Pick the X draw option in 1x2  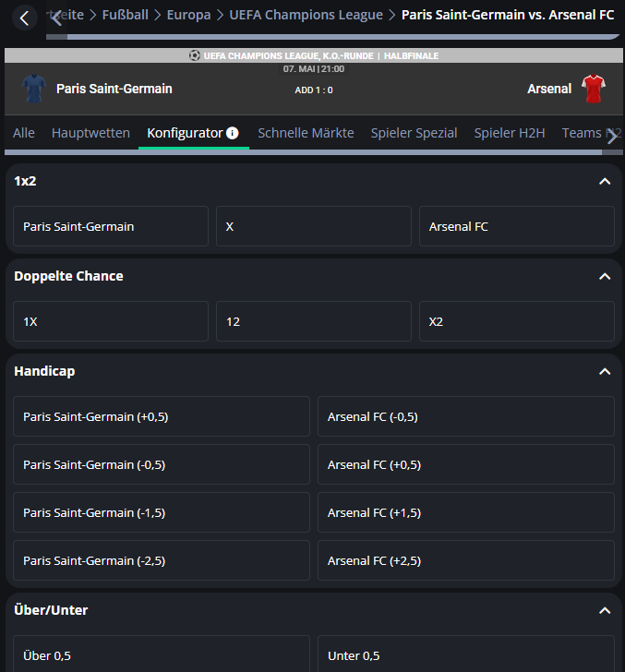[314, 226]
